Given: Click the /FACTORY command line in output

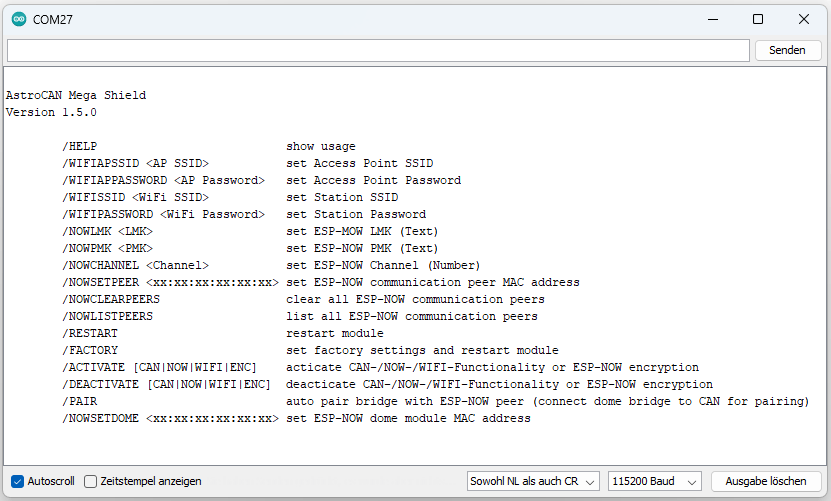Looking at the screenshot, I should pyautogui.click(x=311, y=350).
